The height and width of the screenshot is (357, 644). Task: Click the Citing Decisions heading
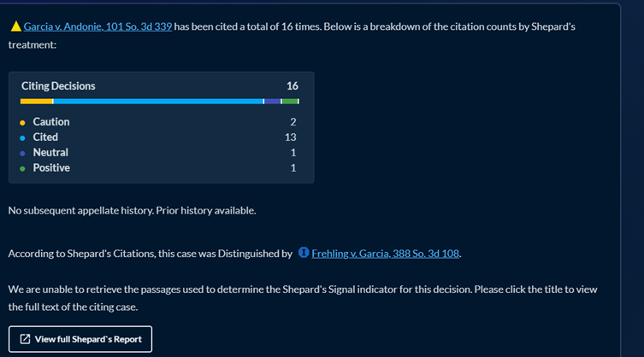pyautogui.click(x=58, y=85)
